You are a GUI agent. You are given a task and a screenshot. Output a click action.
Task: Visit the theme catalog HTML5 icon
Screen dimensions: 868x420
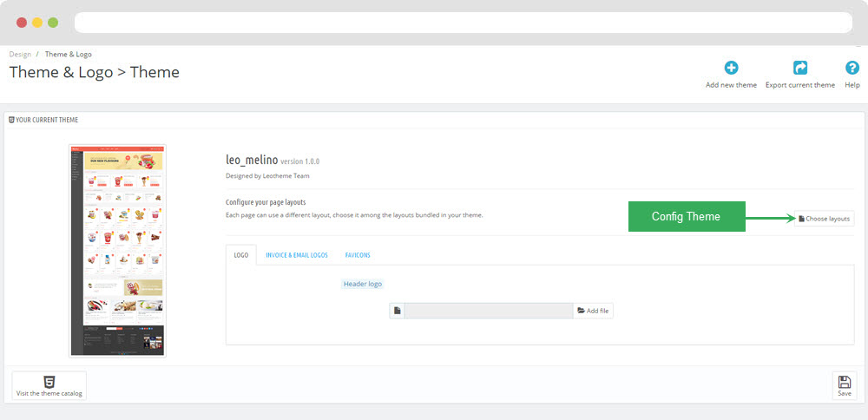pos(49,382)
